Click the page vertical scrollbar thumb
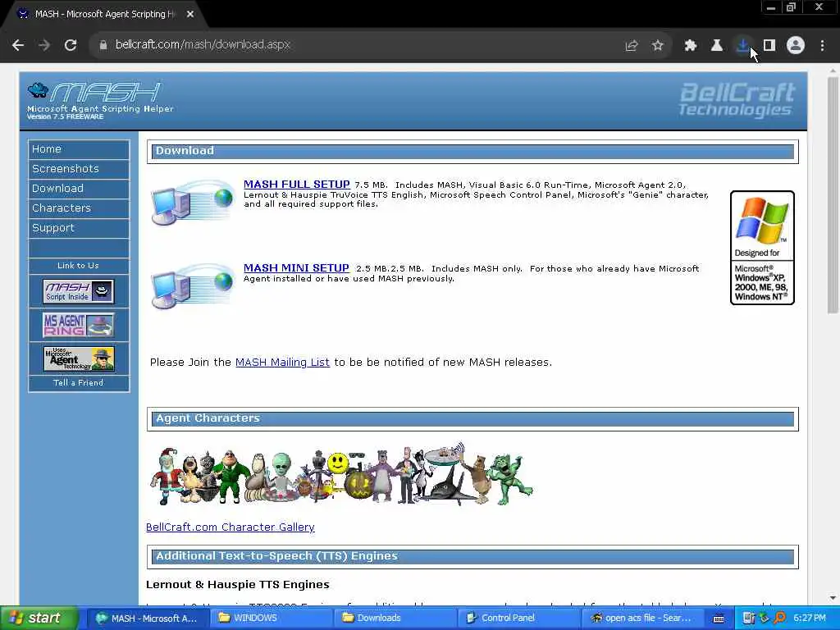 (x=833, y=195)
